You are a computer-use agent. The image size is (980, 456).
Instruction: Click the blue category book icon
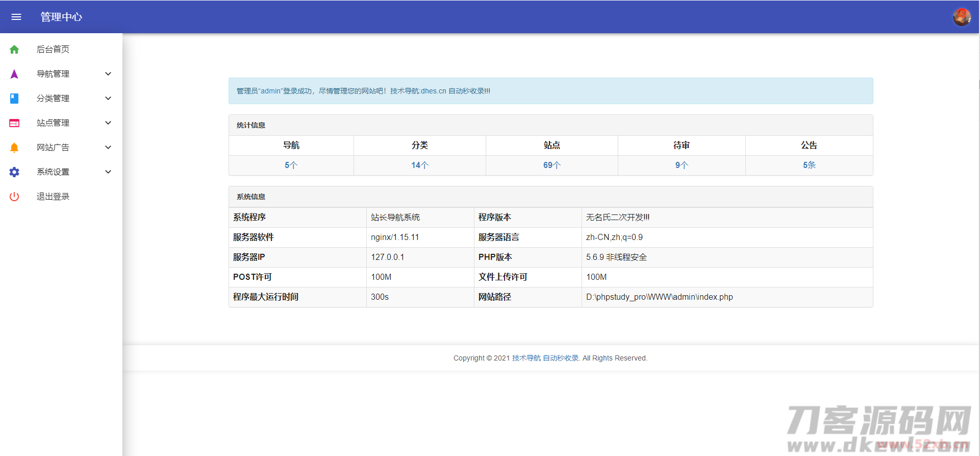(x=14, y=99)
